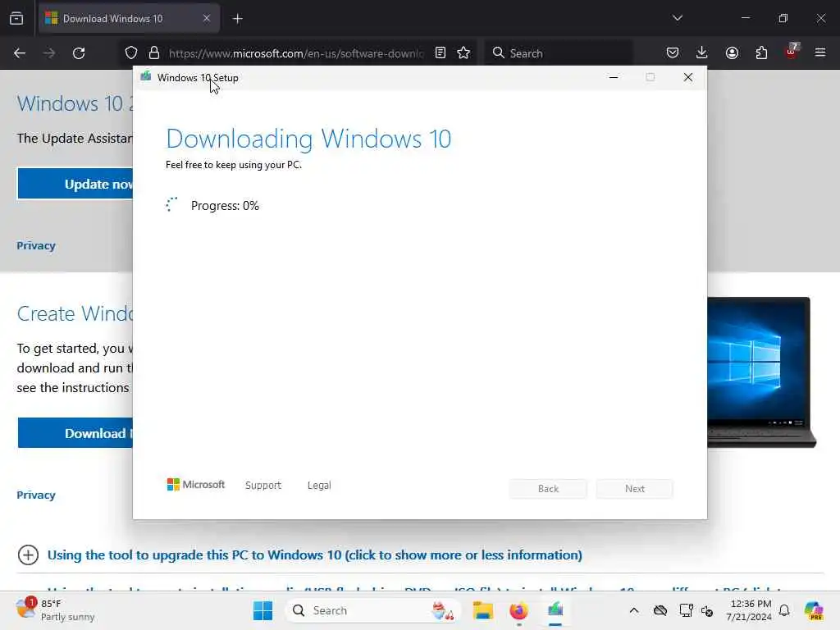Show site security info via padlock icon
Screen dimensions: 840x630
pyautogui.click(x=154, y=52)
